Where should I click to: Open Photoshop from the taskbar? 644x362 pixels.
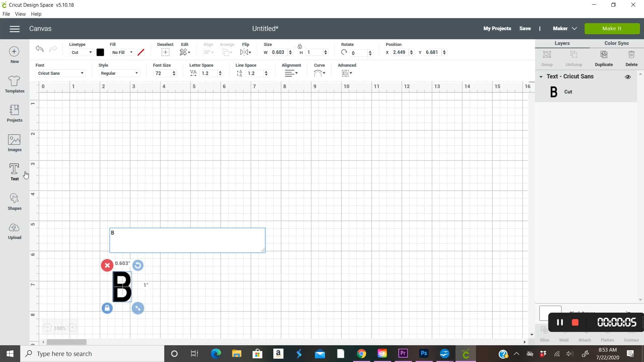[x=424, y=354]
